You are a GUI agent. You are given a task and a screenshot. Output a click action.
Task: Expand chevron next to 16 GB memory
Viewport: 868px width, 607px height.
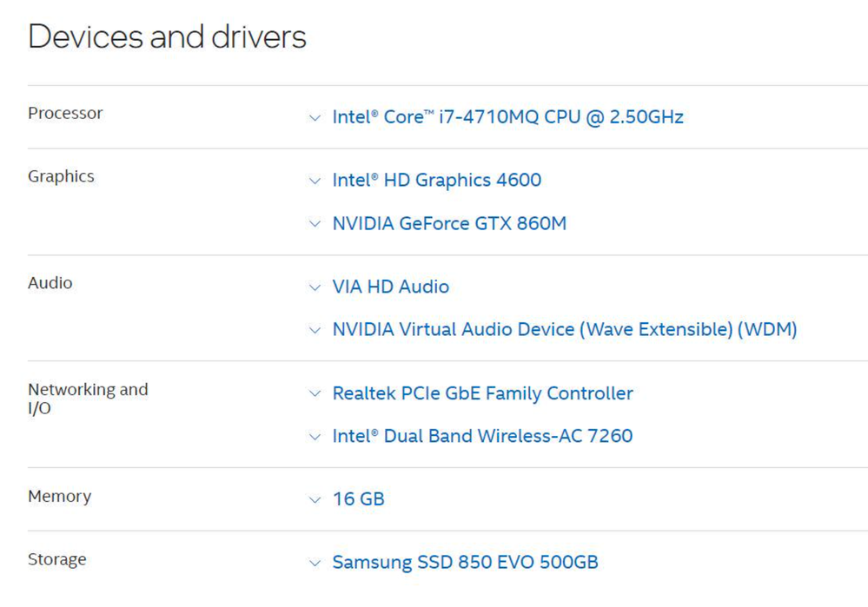315,501
